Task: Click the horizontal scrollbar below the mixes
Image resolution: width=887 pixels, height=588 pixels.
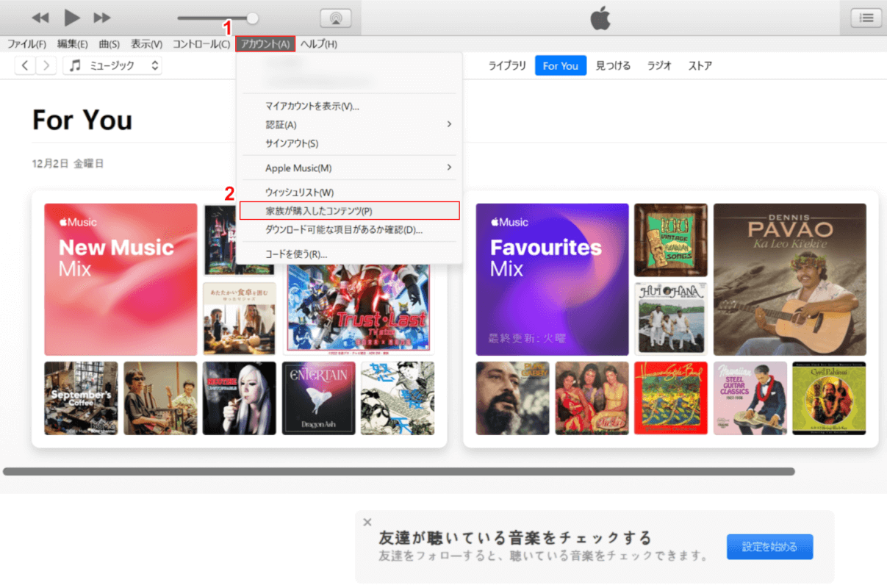Action: (x=399, y=471)
